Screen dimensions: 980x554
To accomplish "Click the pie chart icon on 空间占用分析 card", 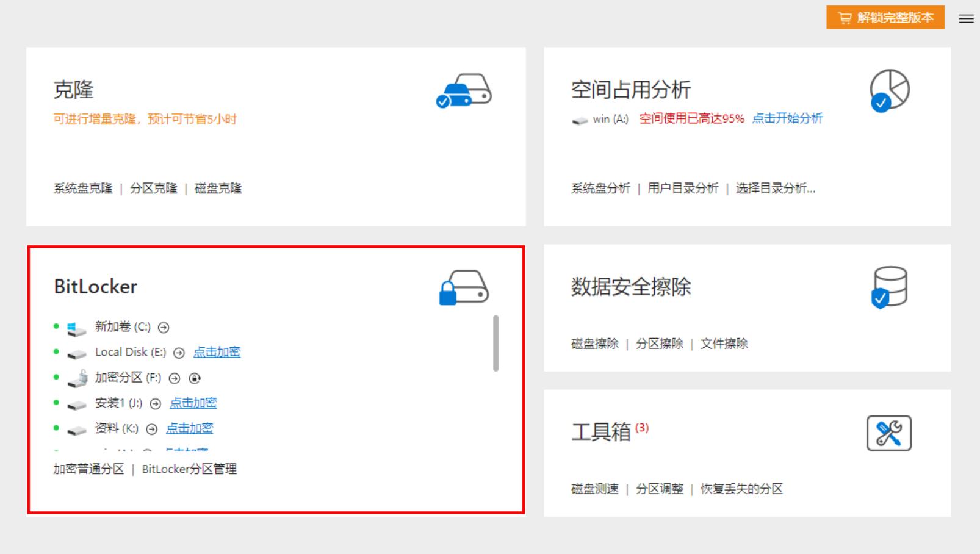I will [x=892, y=90].
